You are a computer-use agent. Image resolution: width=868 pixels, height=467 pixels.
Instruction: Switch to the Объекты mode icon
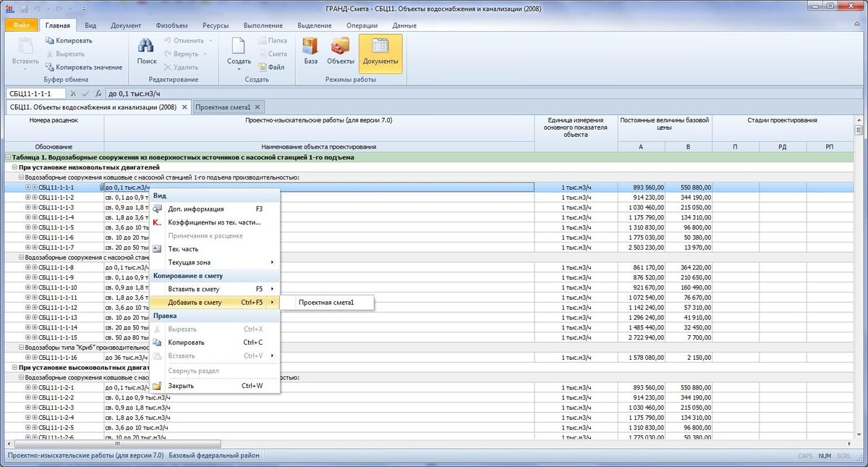coord(340,48)
